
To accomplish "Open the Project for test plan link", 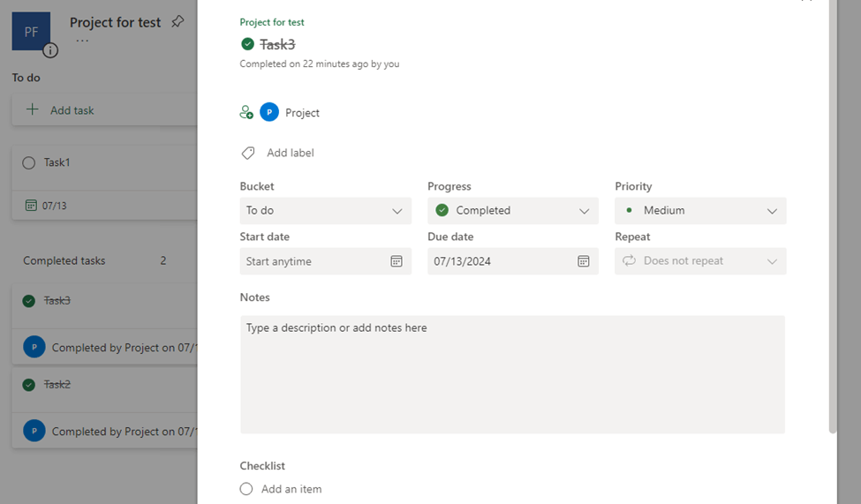I will pyautogui.click(x=272, y=22).
